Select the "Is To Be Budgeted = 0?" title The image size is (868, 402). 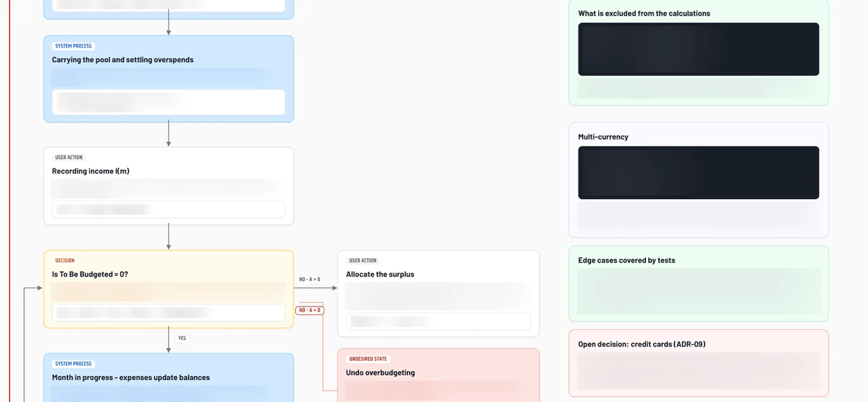point(90,274)
